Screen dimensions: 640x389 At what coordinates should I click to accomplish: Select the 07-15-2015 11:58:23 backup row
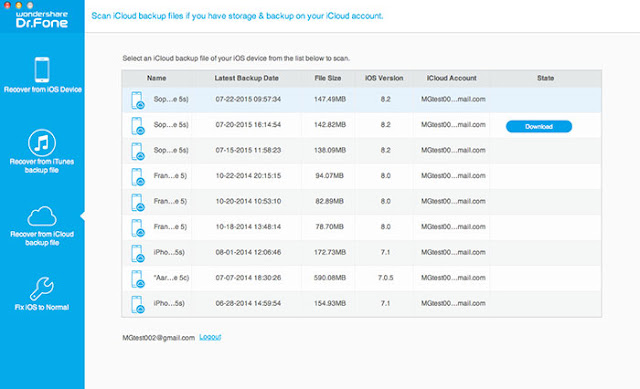click(361, 151)
